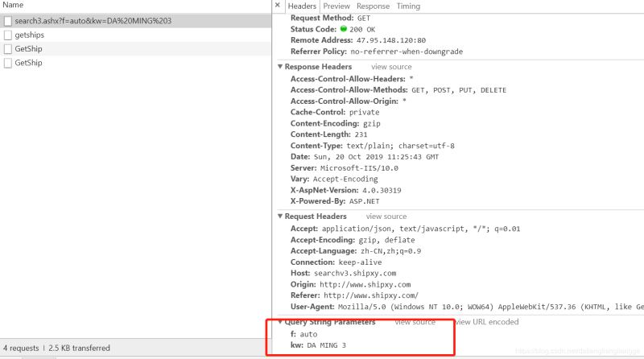This screenshot has width=644, height=359.
Task: Collapse the Request Headers section
Action: tap(280, 216)
